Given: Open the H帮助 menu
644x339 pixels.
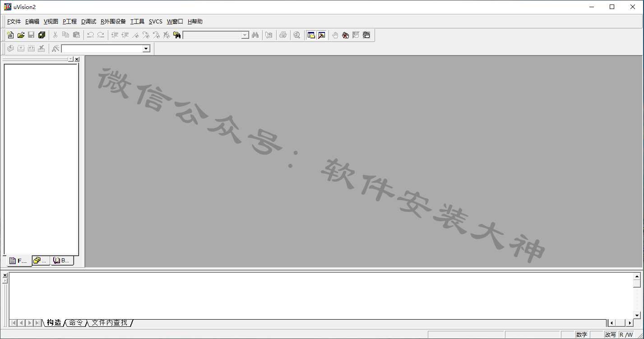Looking at the screenshot, I should (x=195, y=22).
